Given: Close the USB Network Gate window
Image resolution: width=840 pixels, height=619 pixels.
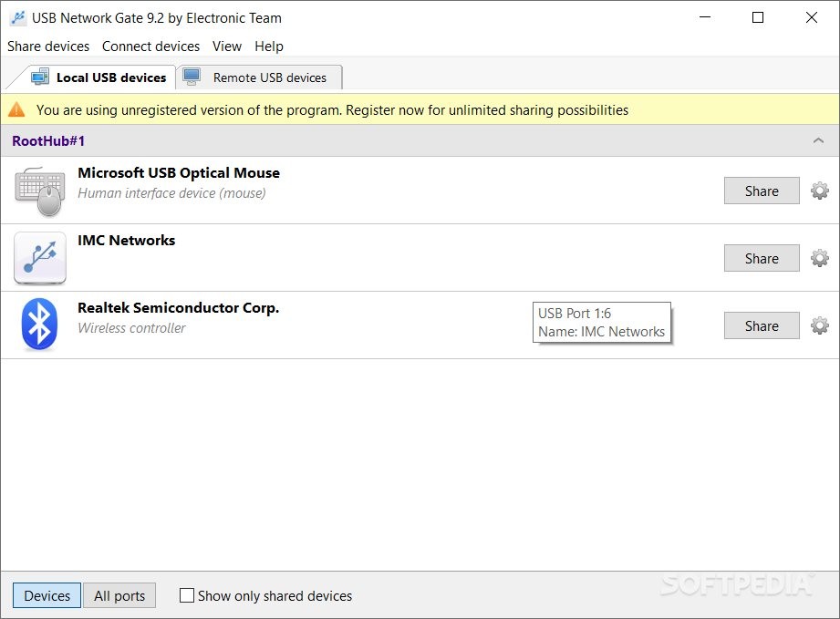Looking at the screenshot, I should 811,17.
